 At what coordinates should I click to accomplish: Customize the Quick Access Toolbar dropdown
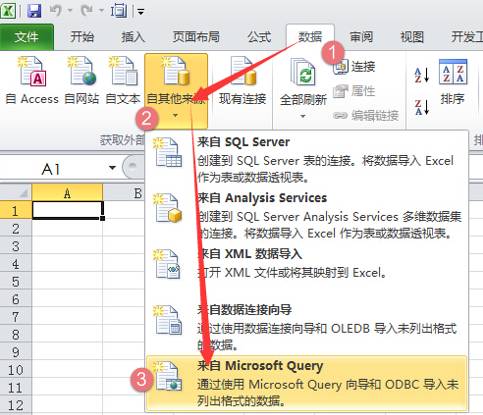click(x=141, y=12)
